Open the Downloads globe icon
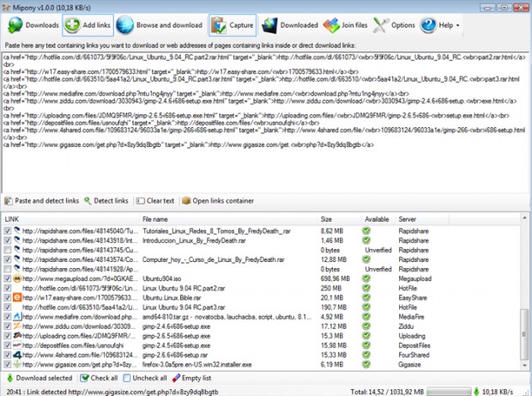 coord(15,25)
